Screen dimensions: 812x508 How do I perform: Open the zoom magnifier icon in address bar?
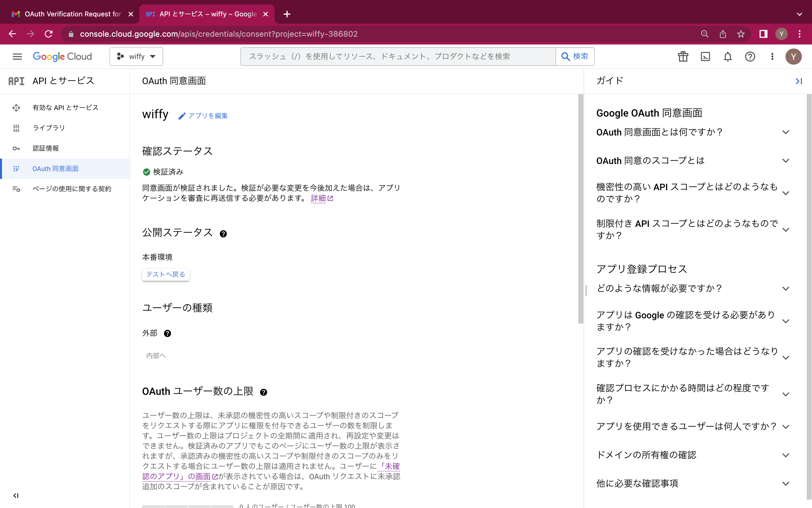[705, 34]
